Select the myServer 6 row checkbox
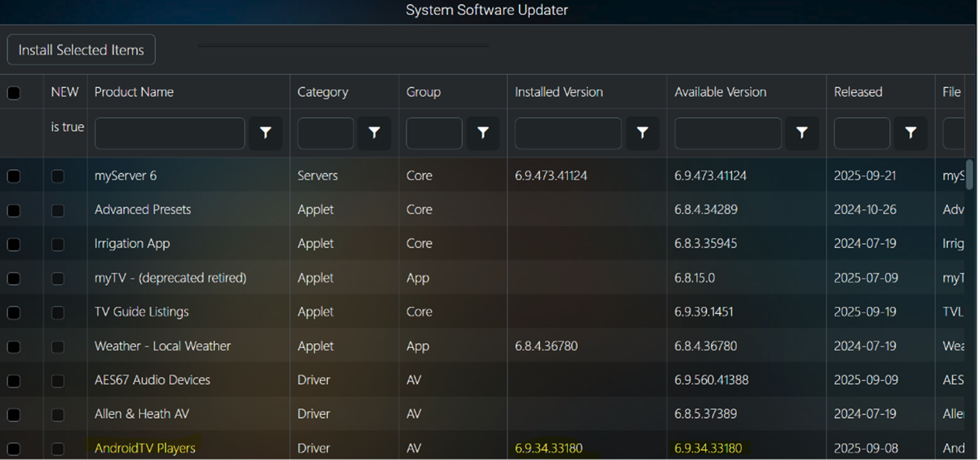This screenshot has width=980, height=460. 14,176
